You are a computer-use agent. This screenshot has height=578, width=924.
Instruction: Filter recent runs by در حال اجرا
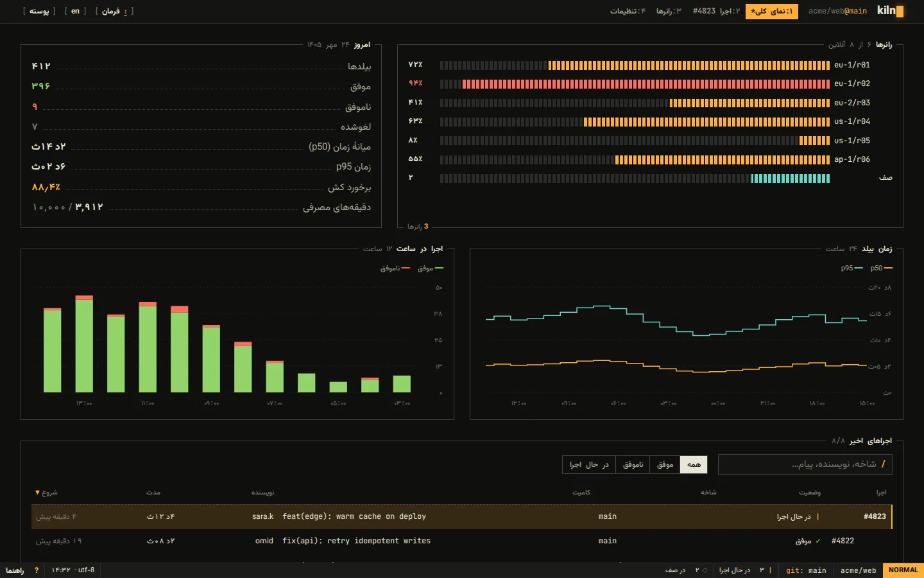(589, 464)
